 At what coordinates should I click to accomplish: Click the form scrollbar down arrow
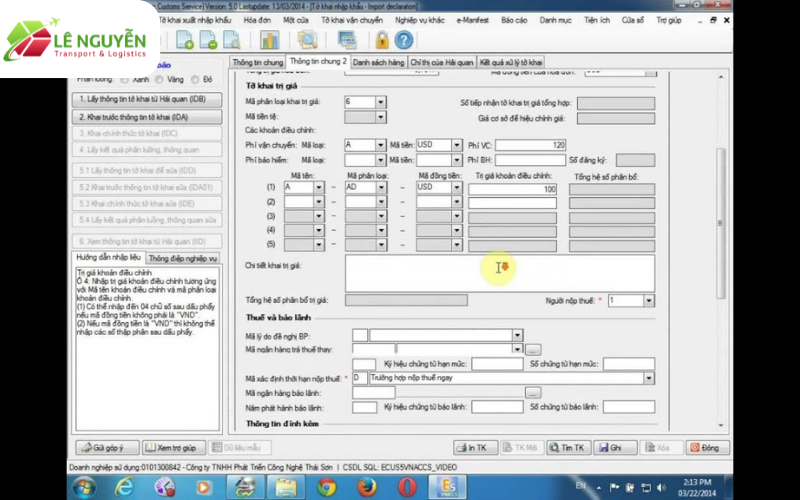click(x=720, y=425)
